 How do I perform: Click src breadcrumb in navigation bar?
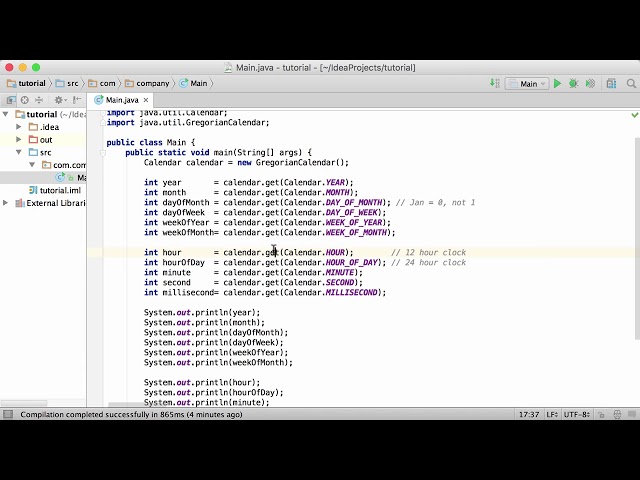pyautogui.click(x=67, y=84)
